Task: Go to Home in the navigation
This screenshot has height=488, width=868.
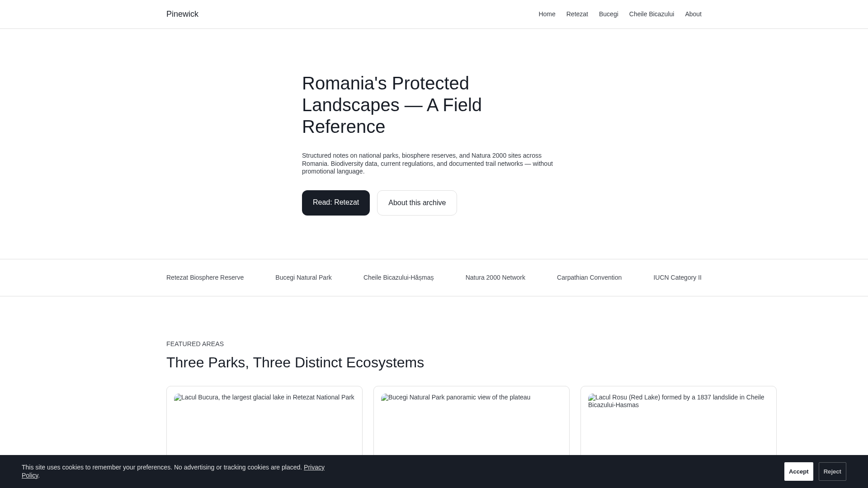Action: coord(547,14)
